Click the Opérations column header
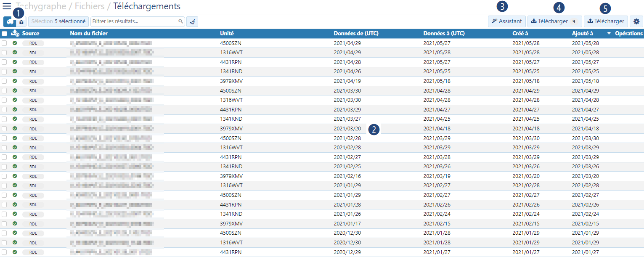The height and width of the screenshot is (257, 644). click(629, 33)
